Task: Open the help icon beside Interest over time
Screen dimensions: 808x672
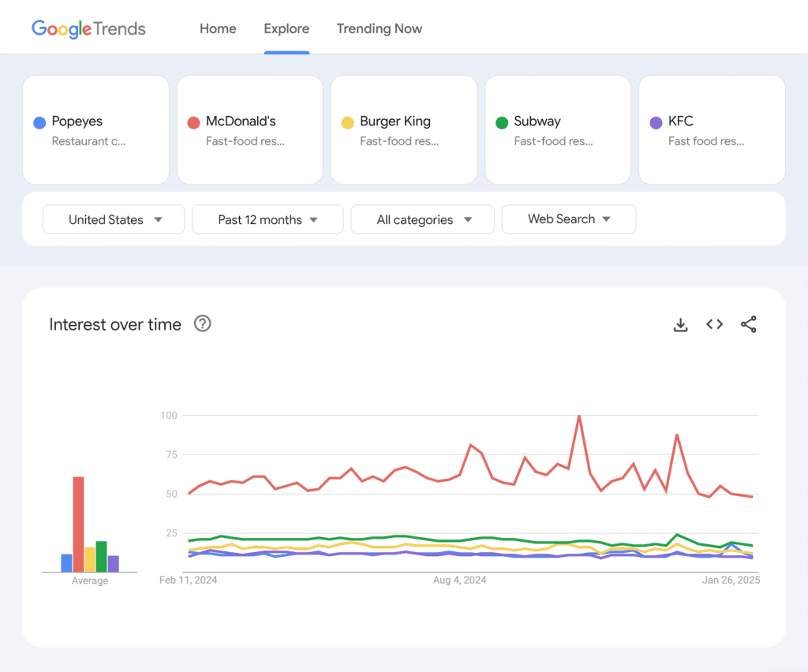Action: pyautogui.click(x=203, y=323)
